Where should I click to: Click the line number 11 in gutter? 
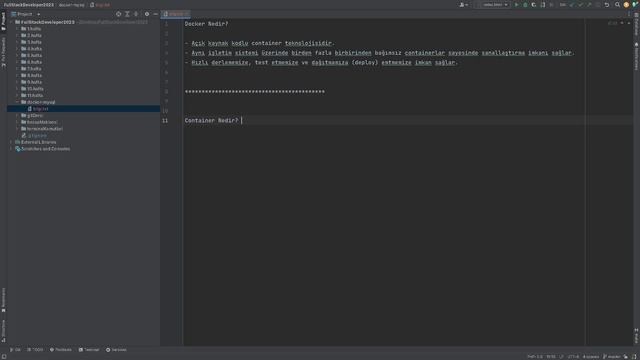tap(165, 120)
